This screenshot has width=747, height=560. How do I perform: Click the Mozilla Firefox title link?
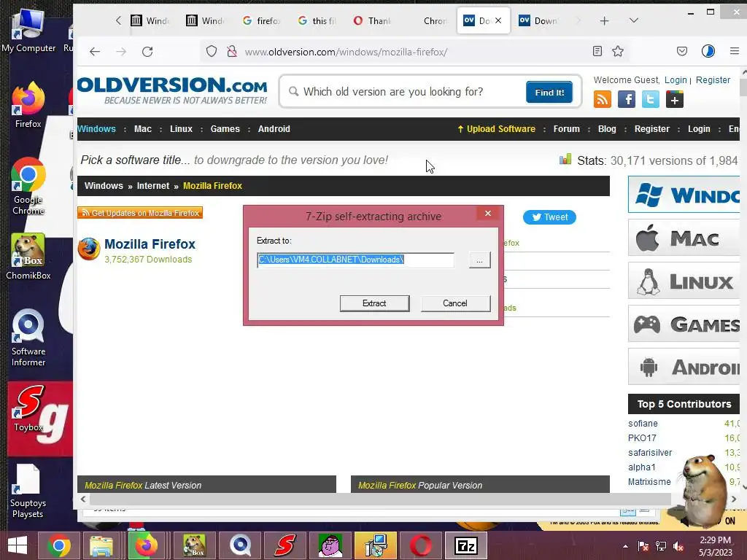(150, 244)
